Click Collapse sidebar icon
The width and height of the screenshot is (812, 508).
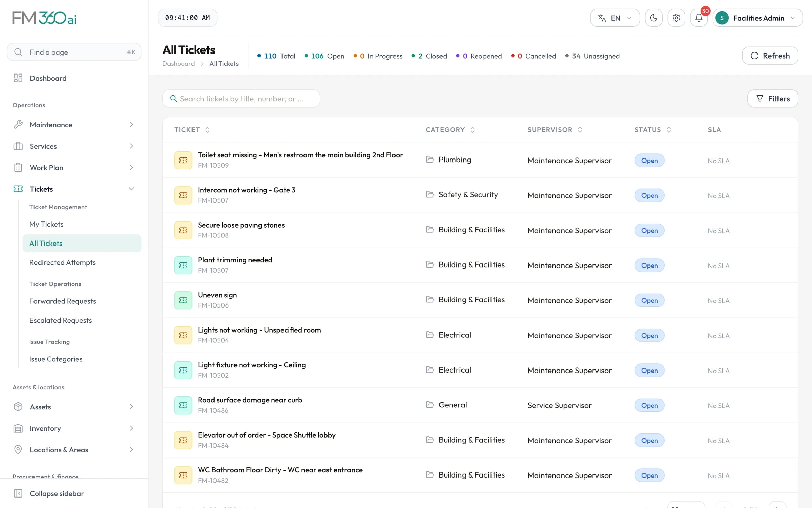[18, 493]
